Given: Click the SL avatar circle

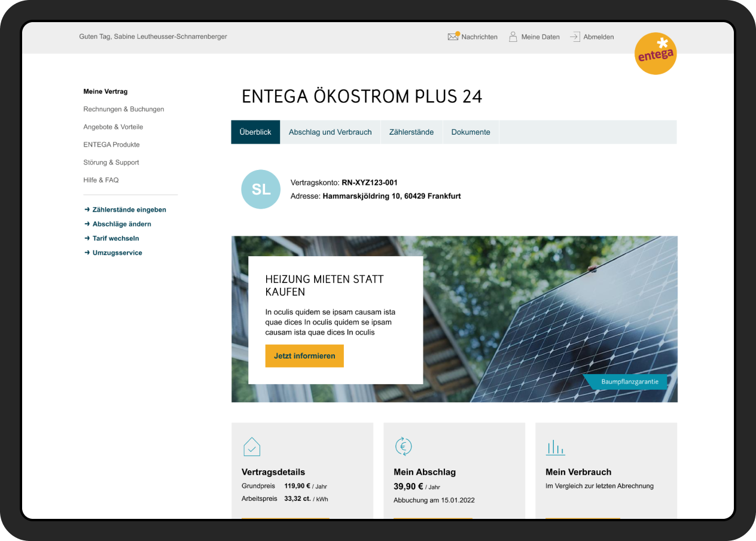Looking at the screenshot, I should 261,189.
